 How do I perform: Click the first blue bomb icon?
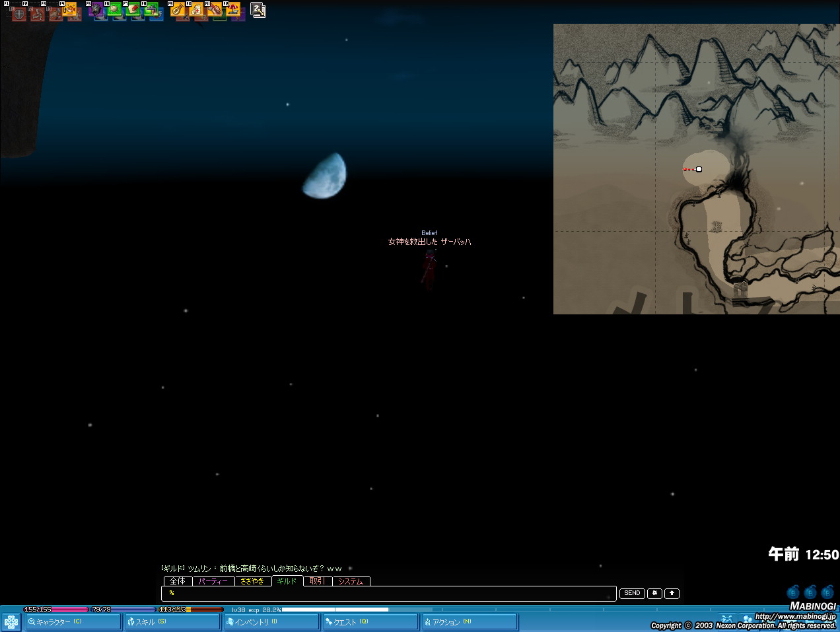coord(794,592)
